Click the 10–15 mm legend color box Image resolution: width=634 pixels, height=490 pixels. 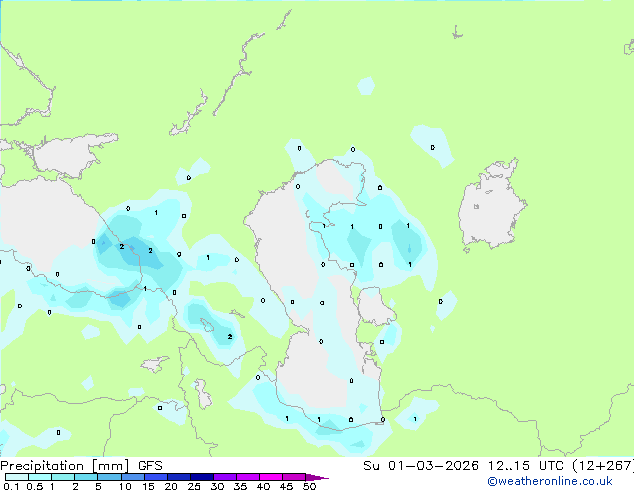pos(132,477)
